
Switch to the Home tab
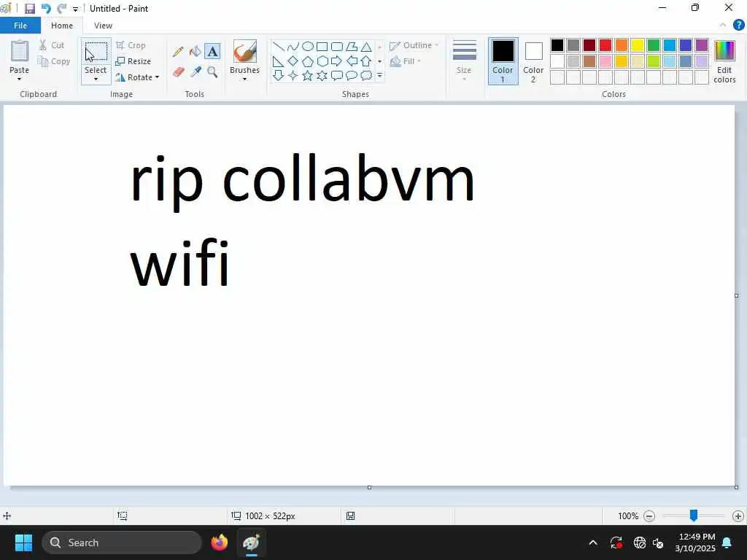[x=62, y=26]
